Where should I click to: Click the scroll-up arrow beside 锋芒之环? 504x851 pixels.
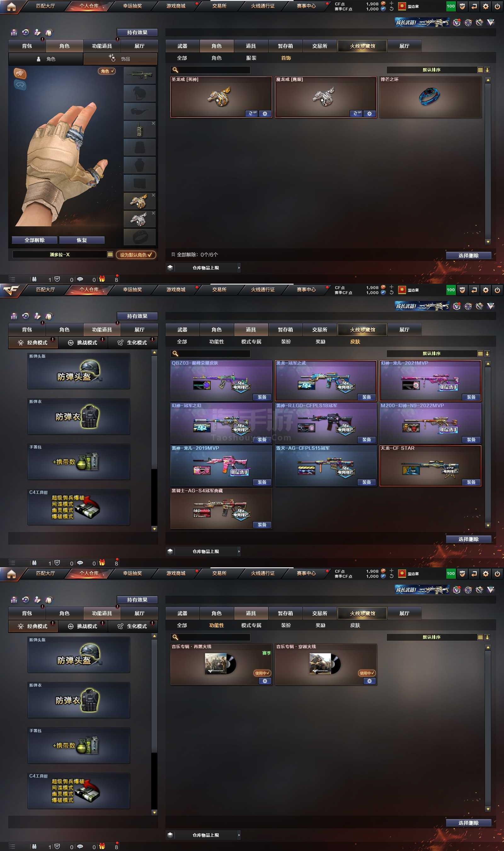(488, 80)
